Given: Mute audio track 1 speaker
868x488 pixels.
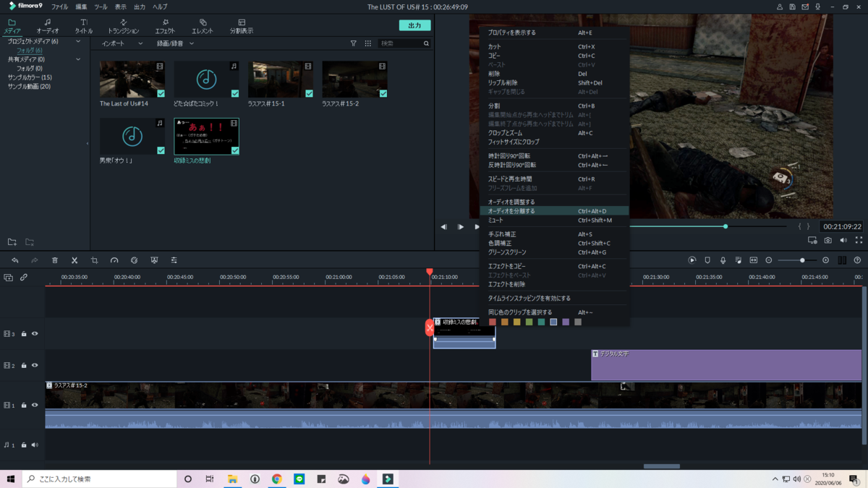Looking at the screenshot, I should (x=35, y=445).
